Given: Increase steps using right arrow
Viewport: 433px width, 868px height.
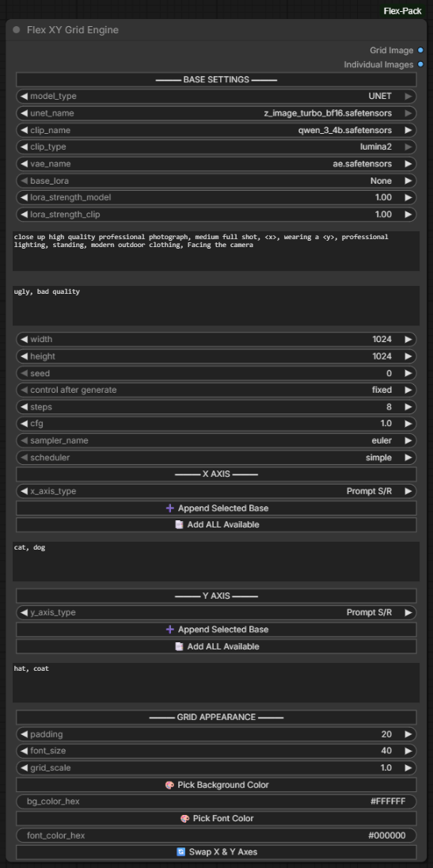Looking at the screenshot, I should point(408,407).
